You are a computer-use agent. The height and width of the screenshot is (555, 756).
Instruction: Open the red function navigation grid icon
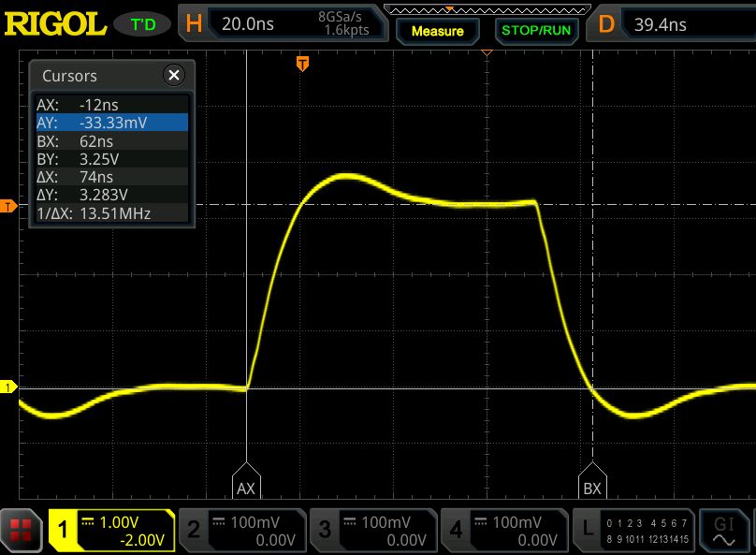pyautogui.click(x=21, y=530)
